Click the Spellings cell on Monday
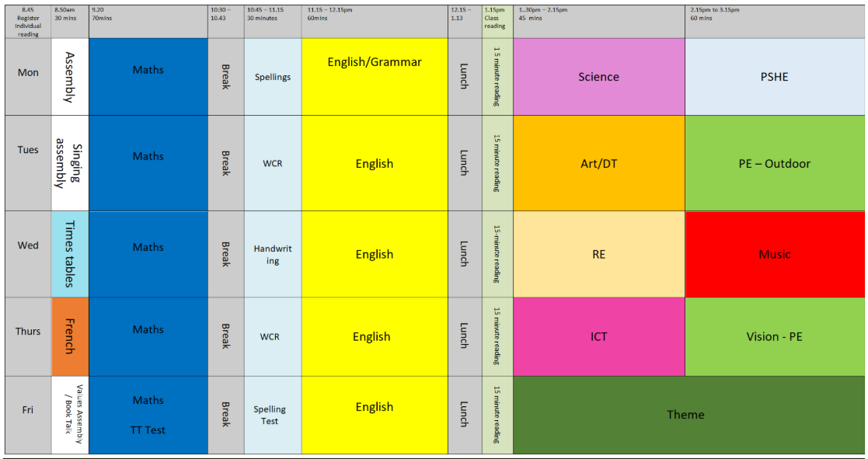868x459 pixels. [x=273, y=77]
